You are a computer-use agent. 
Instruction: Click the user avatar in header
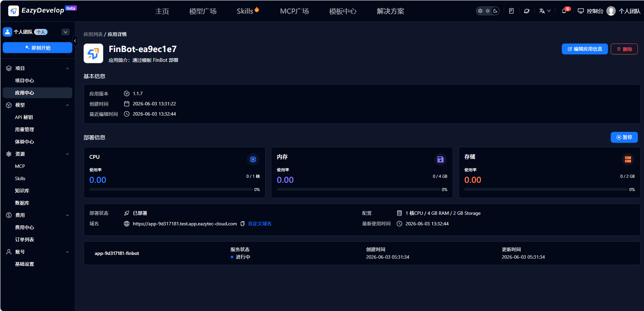pyautogui.click(x=611, y=11)
